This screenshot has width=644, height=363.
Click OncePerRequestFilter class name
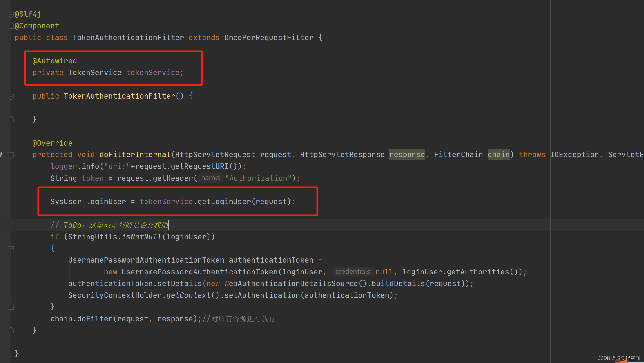[x=268, y=38]
